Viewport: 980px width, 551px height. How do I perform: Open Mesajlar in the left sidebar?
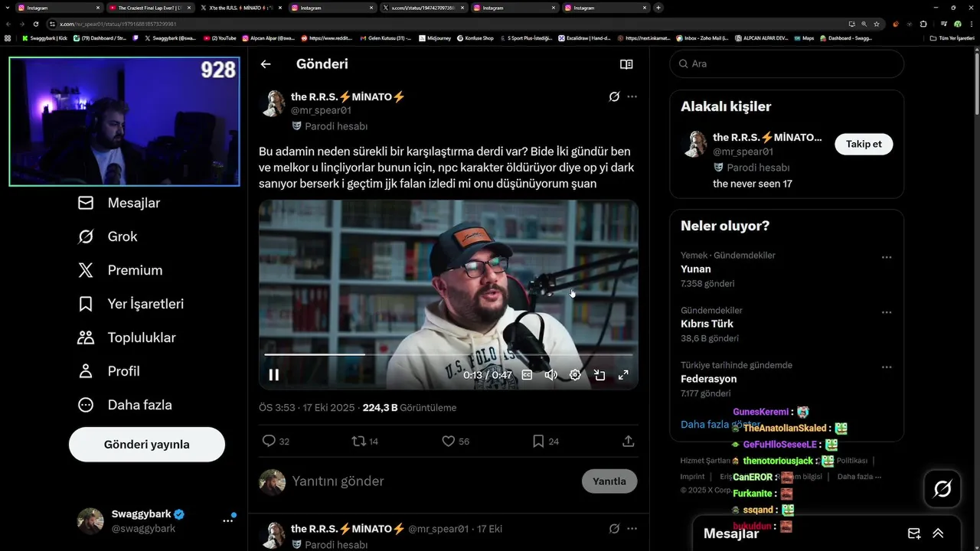[x=119, y=203]
